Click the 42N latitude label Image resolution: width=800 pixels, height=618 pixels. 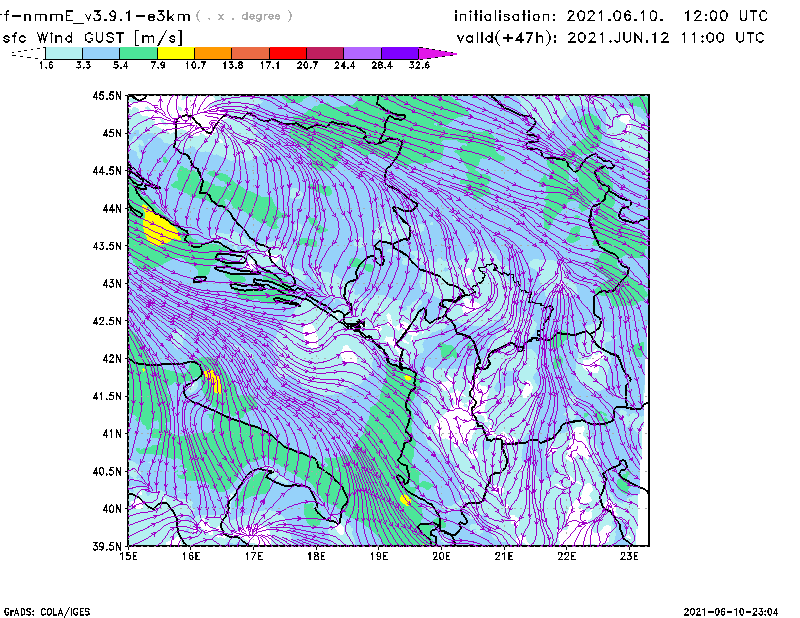(112, 358)
